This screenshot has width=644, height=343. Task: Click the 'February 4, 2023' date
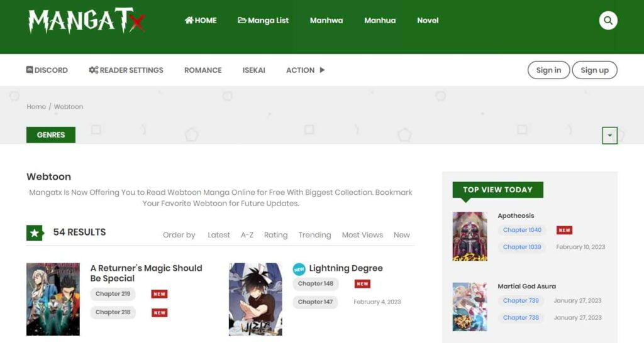[x=377, y=302]
